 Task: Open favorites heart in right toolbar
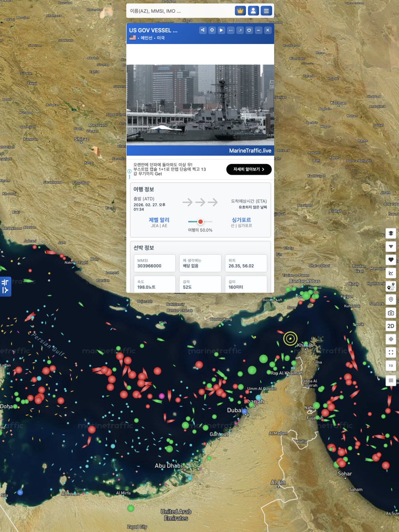coord(391,260)
